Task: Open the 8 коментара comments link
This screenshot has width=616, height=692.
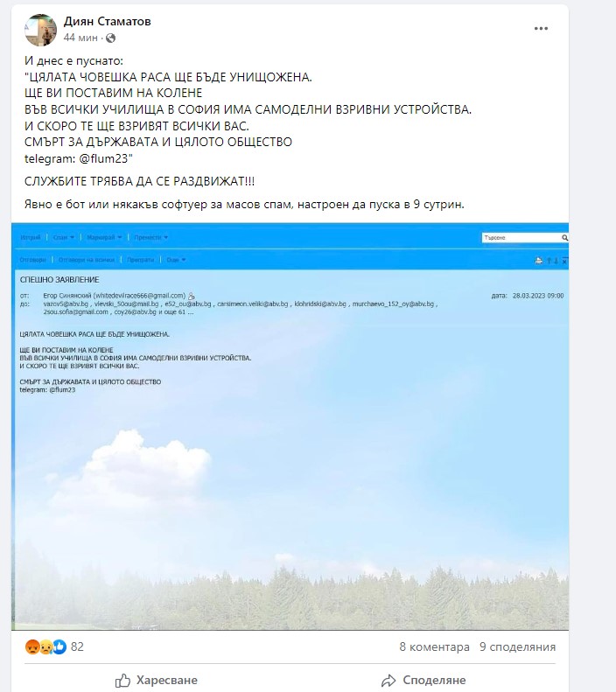Action: tap(434, 647)
